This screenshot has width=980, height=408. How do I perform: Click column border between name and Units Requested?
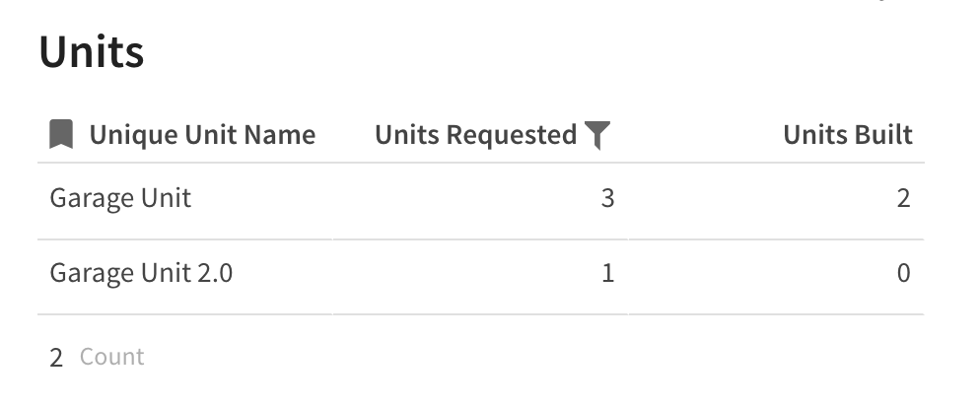click(x=332, y=238)
